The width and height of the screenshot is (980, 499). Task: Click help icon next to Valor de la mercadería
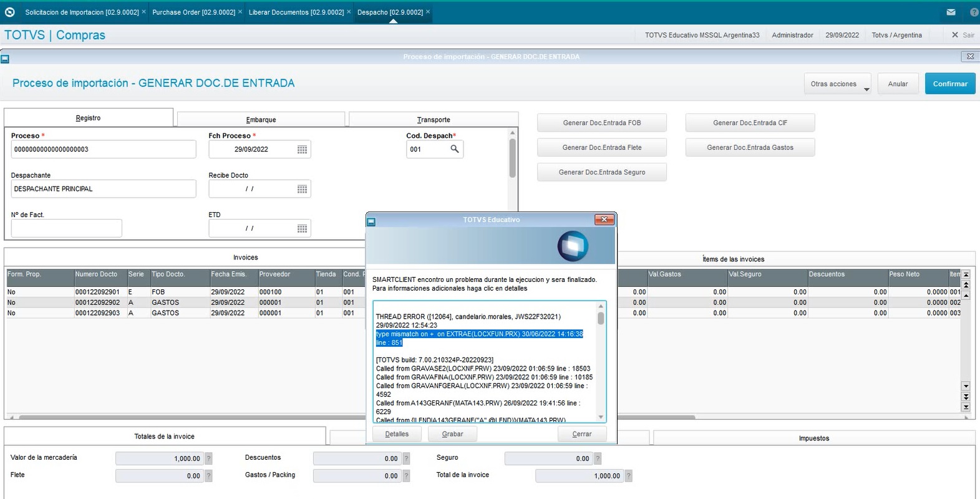click(209, 458)
